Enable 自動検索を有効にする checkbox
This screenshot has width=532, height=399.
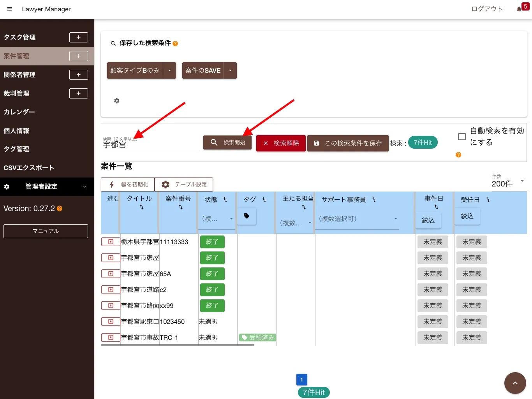462,137
